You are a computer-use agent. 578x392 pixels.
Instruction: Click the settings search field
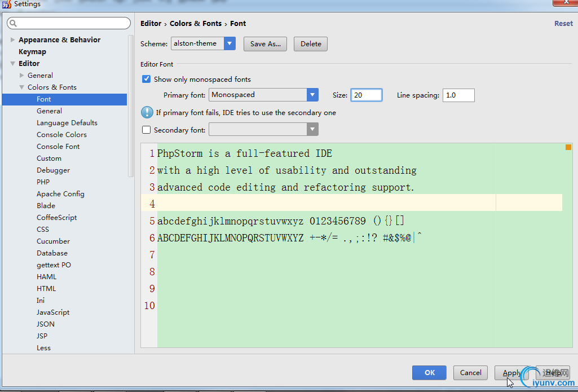69,23
